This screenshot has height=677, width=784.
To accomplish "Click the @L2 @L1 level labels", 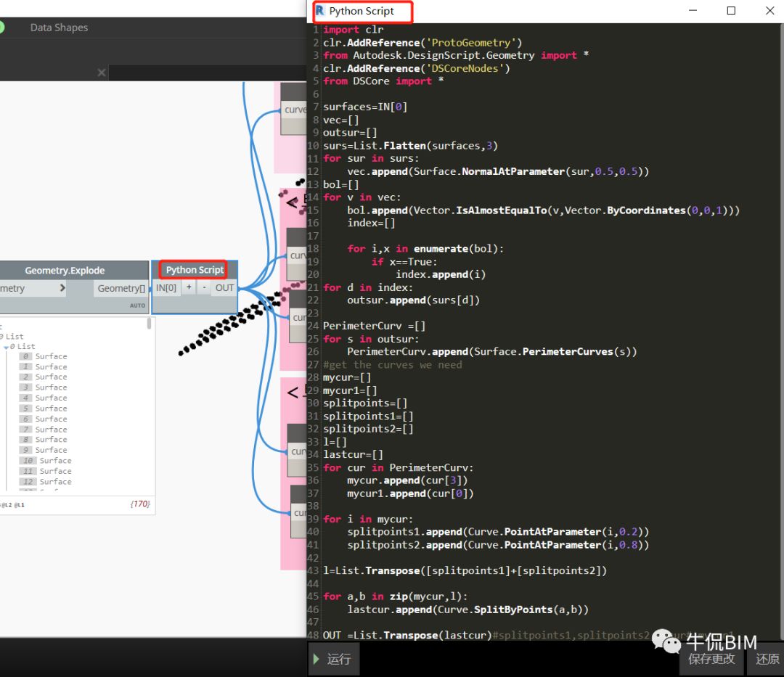I will click(x=13, y=504).
